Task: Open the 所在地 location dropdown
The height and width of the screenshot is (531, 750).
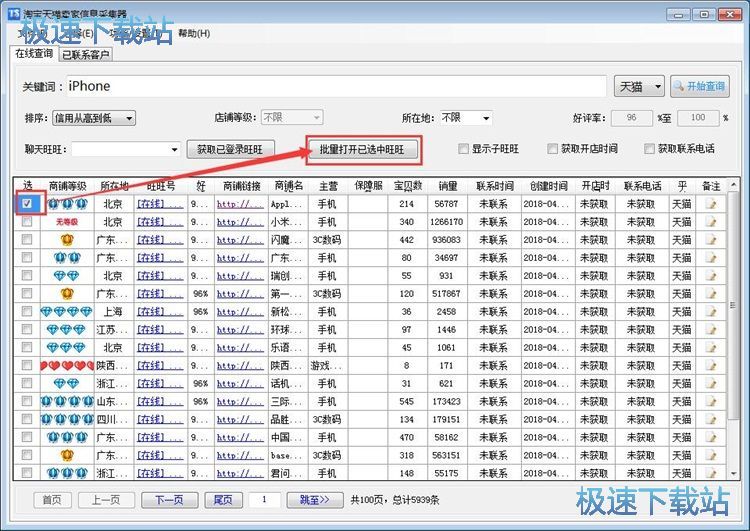Action: point(466,118)
